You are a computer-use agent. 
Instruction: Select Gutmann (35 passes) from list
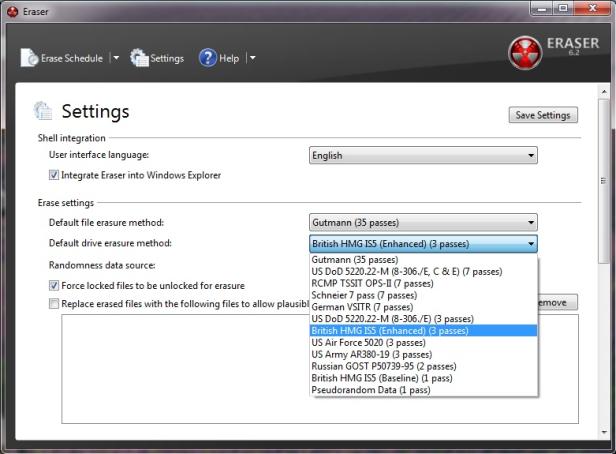[x=424, y=260]
